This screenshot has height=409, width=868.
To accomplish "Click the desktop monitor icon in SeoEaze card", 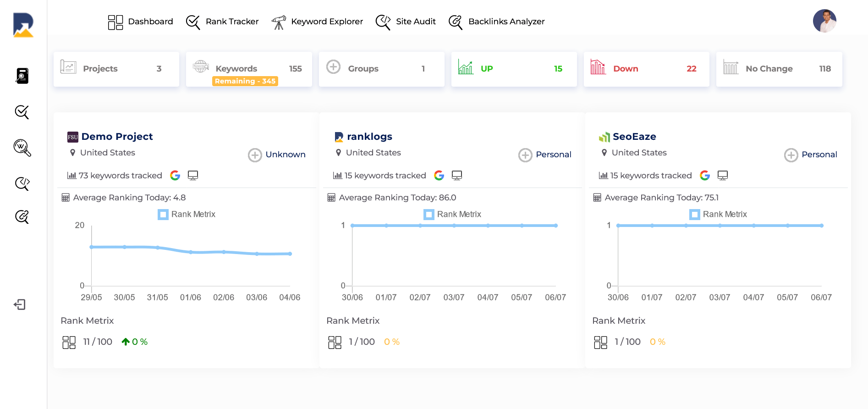I will point(723,176).
